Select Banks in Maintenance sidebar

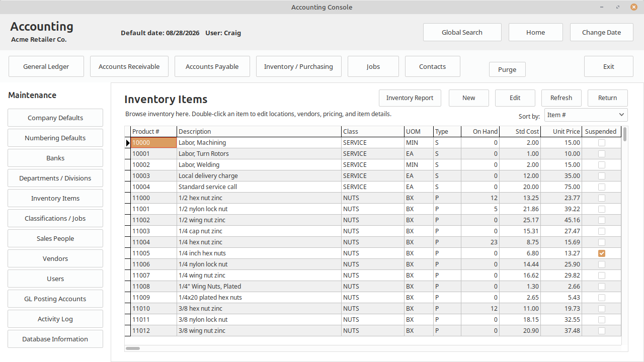[x=55, y=158]
